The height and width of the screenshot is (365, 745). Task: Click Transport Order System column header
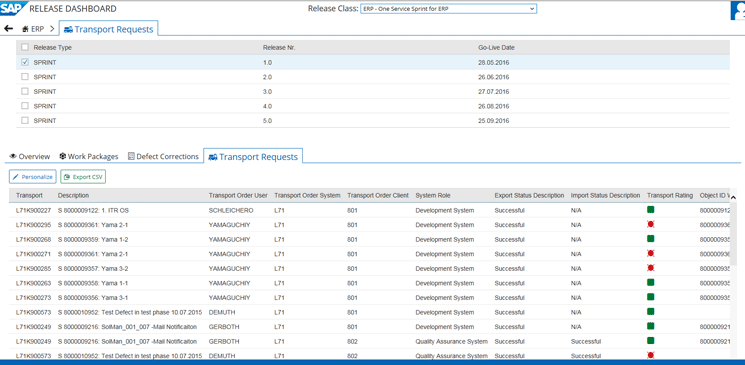307,195
